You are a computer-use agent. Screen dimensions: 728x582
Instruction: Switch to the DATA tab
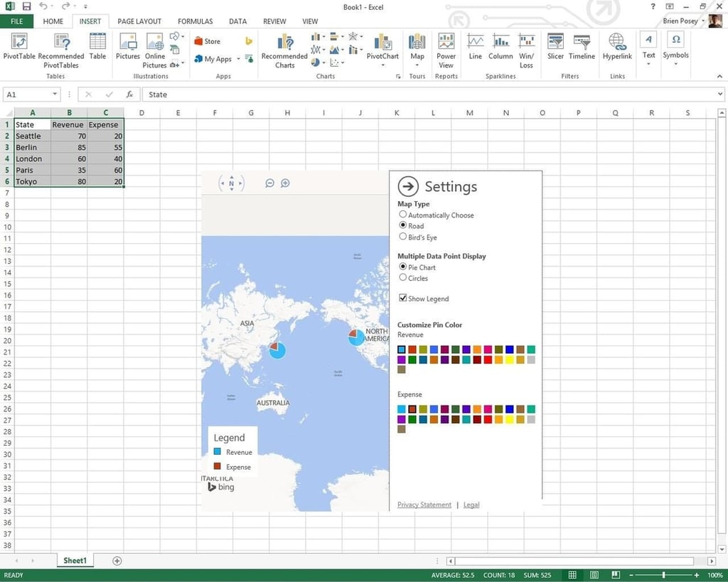click(237, 21)
